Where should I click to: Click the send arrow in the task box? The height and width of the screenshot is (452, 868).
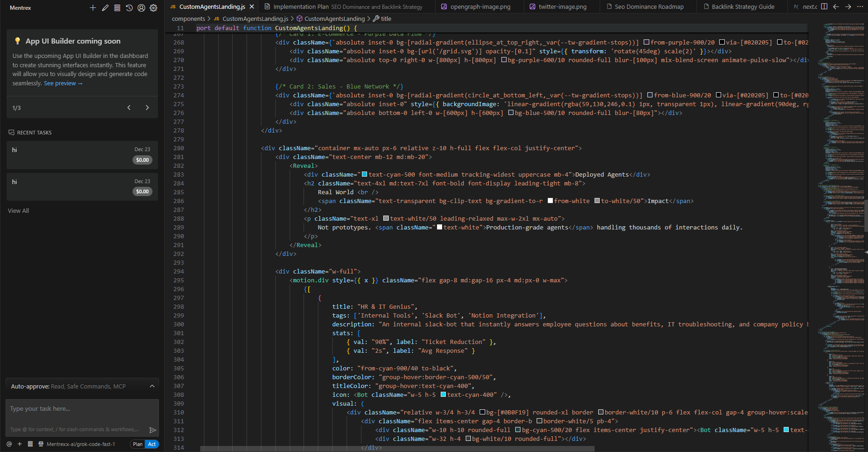(x=152, y=430)
